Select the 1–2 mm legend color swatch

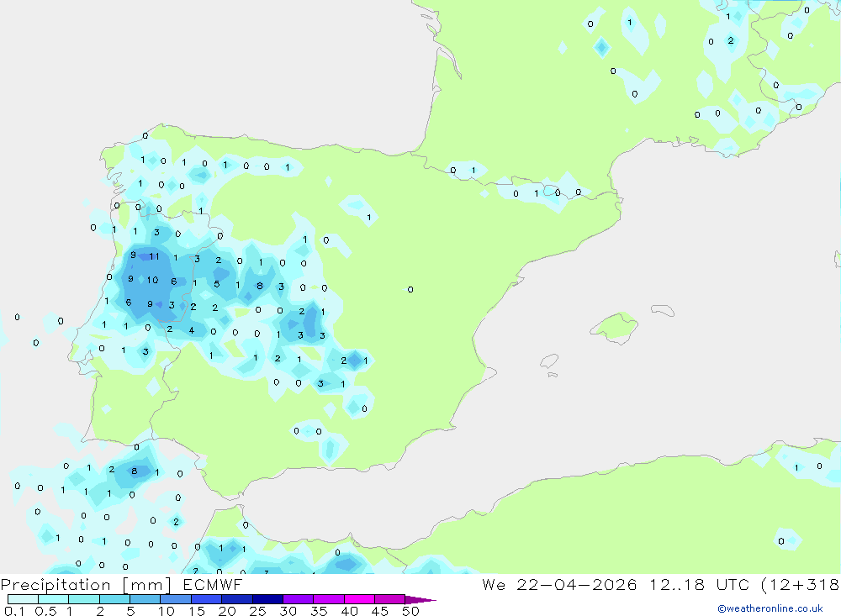83,599
